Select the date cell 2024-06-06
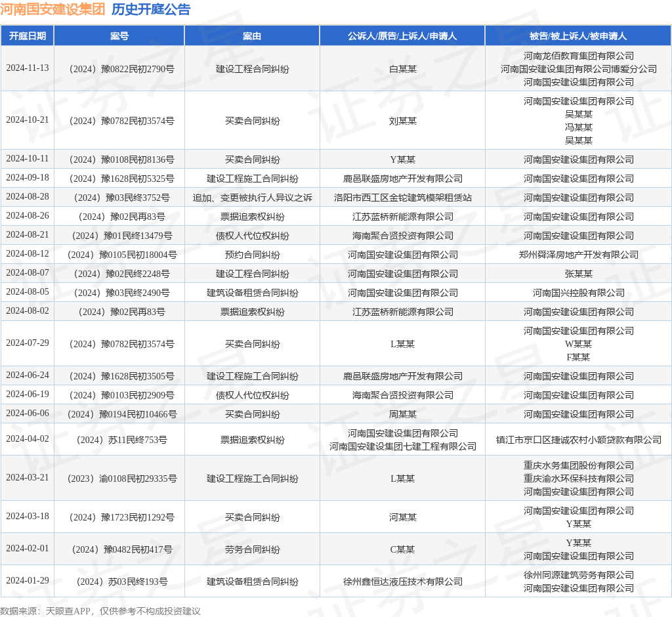 click(x=28, y=414)
